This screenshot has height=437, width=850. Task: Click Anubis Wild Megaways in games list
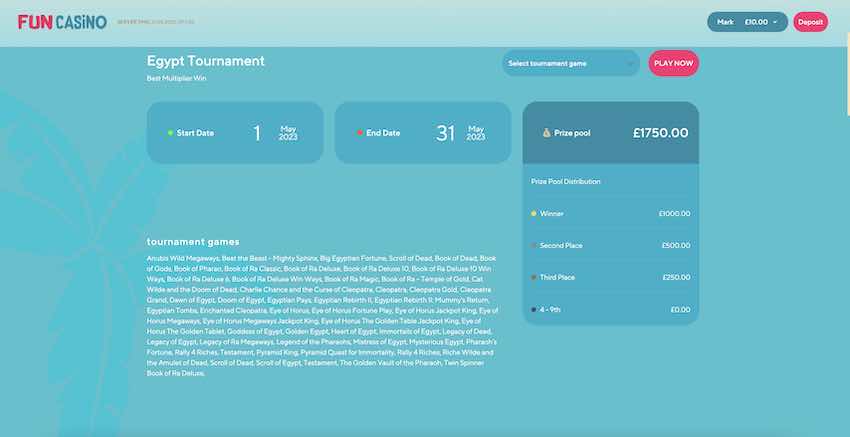[183, 259]
